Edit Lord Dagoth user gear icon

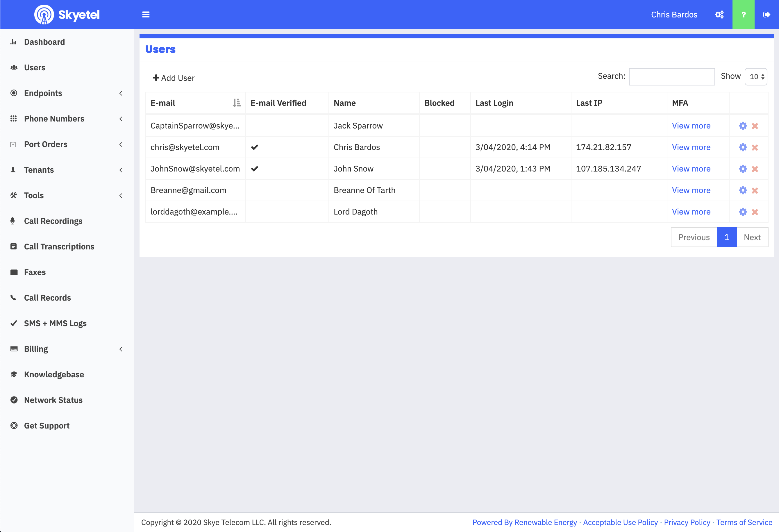(x=743, y=212)
